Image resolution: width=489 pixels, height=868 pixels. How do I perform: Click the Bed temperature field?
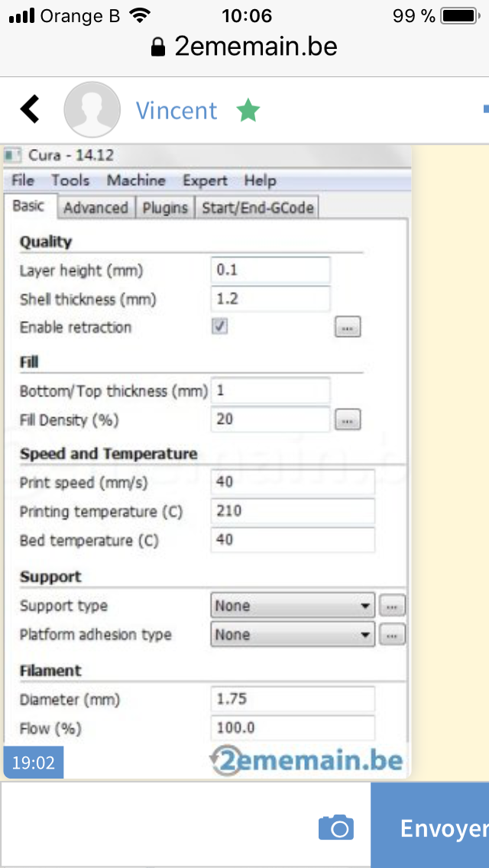[293, 539]
